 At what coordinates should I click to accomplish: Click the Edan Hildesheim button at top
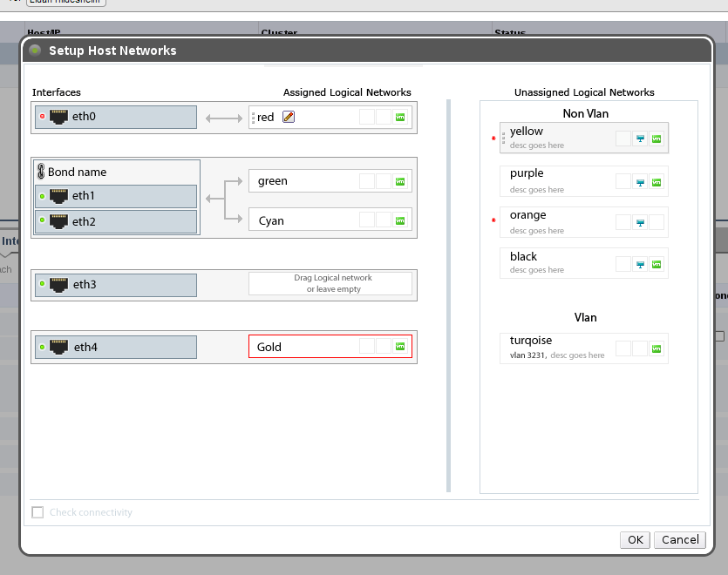64,3
